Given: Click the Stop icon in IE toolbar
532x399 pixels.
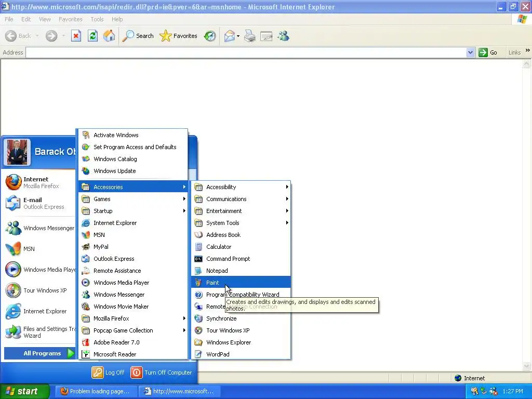Looking at the screenshot, I should 76,36.
